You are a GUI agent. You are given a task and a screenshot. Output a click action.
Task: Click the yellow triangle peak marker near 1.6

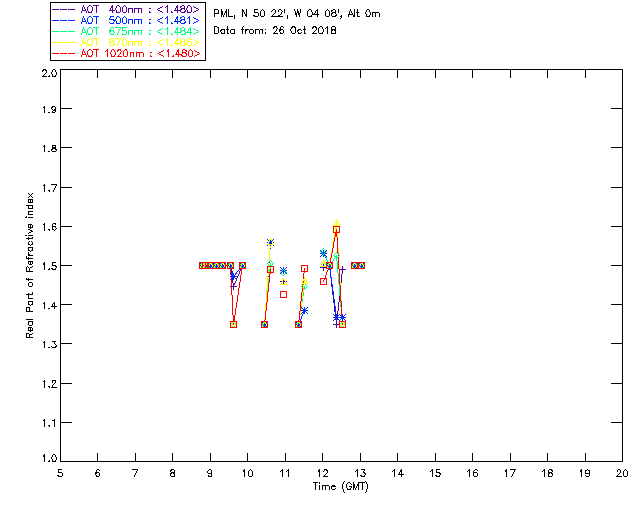coord(336,223)
